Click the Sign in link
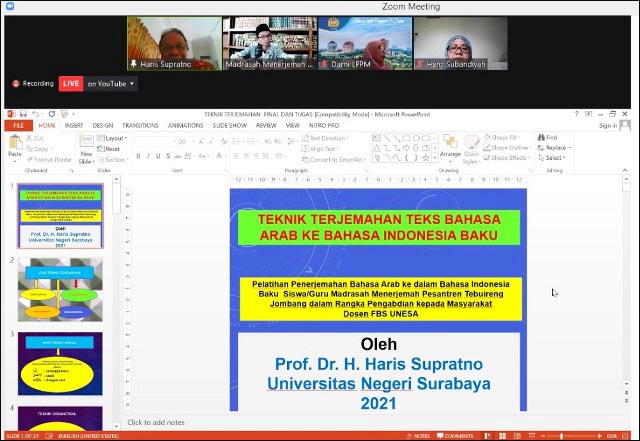This screenshot has height=441, width=640. [x=608, y=125]
